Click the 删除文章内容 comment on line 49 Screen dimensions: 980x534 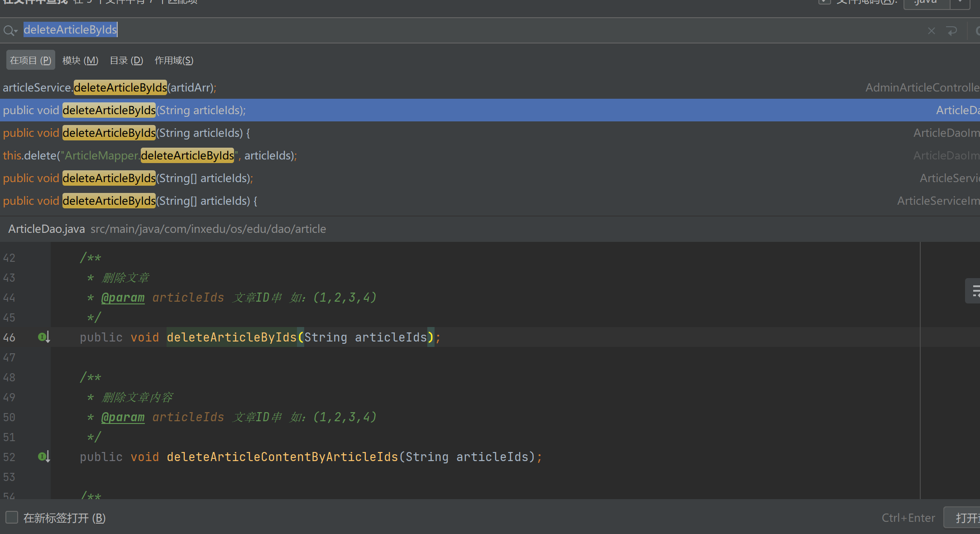click(x=138, y=397)
